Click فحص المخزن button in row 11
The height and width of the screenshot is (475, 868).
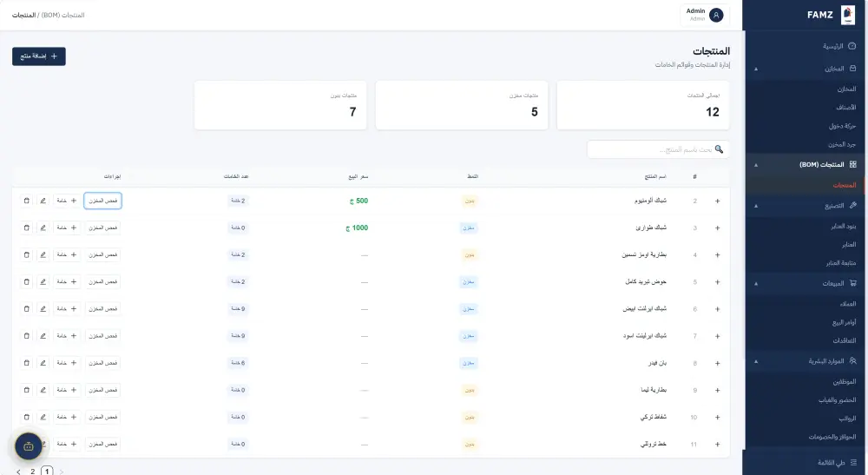103,444
